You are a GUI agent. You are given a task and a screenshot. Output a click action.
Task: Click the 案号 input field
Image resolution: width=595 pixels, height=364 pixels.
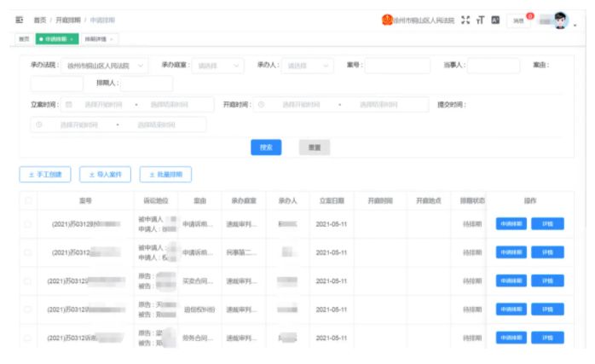coord(396,65)
